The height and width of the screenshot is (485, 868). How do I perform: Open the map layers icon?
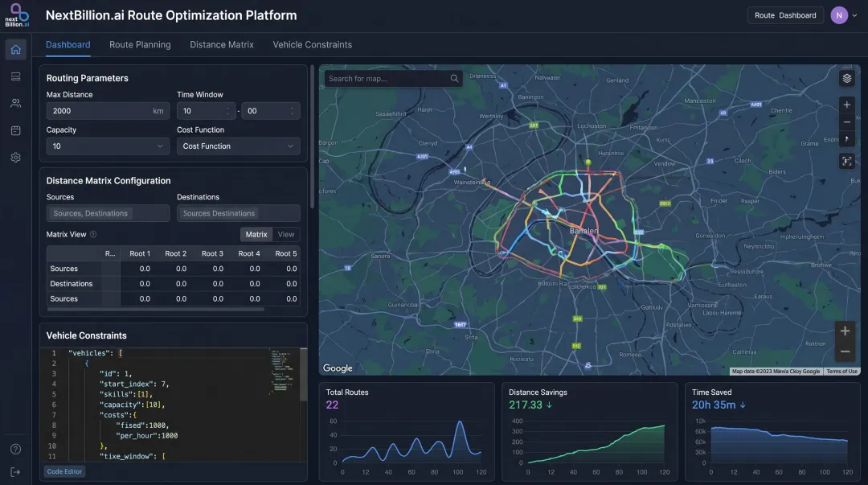click(846, 79)
